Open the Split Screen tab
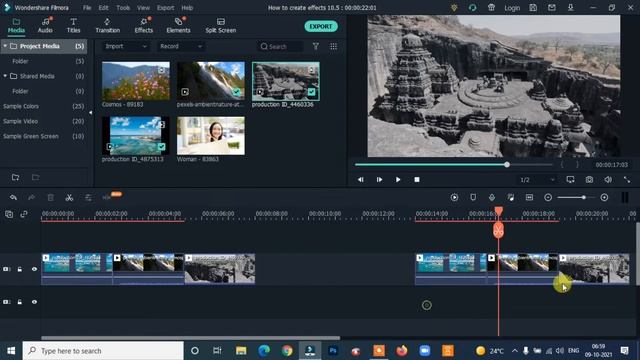The height and width of the screenshot is (360, 640). (x=220, y=25)
